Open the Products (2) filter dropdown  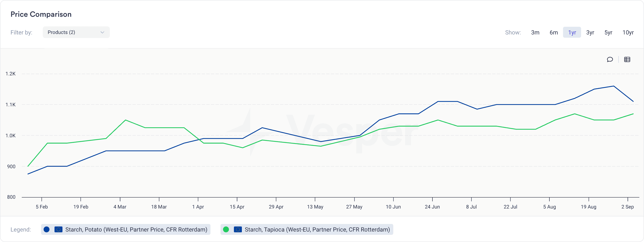(76, 32)
